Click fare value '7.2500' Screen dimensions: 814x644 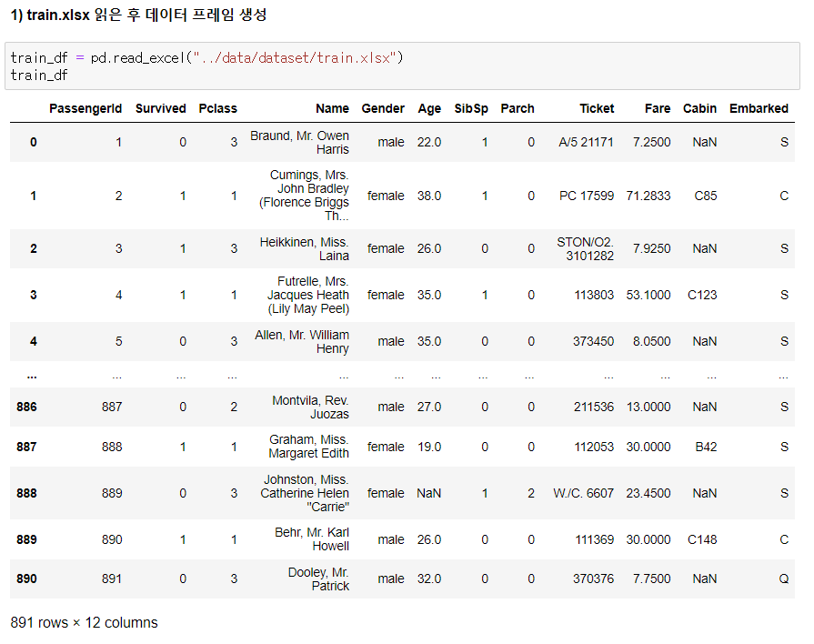click(651, 142)
